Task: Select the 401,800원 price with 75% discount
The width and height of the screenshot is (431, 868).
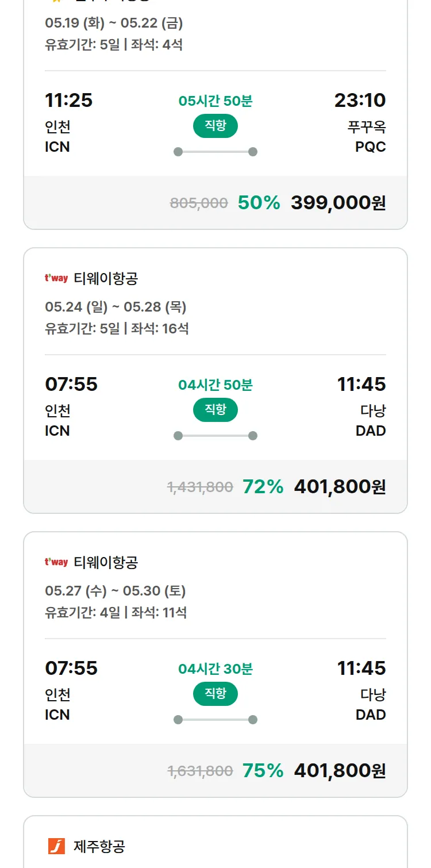Action: click(340, 771)
